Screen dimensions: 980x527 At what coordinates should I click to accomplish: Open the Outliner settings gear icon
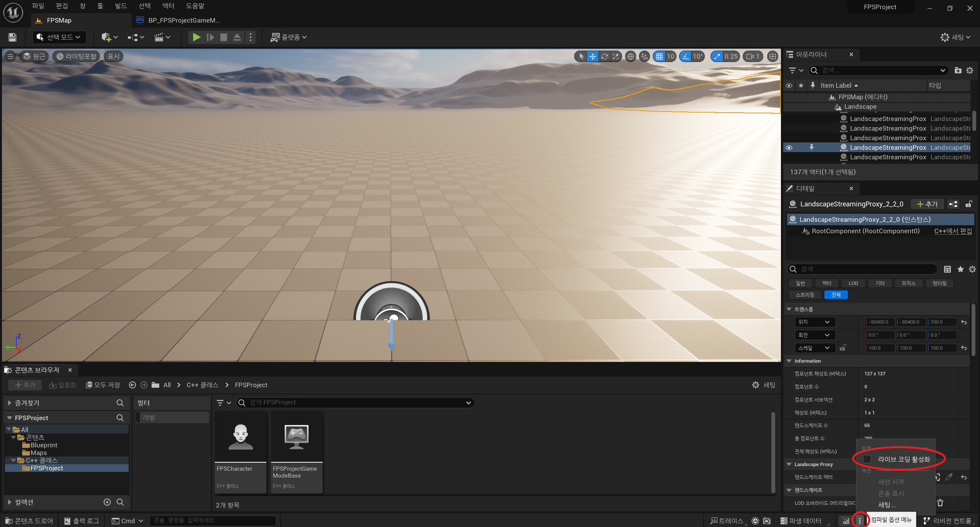(x=970, y=70)
